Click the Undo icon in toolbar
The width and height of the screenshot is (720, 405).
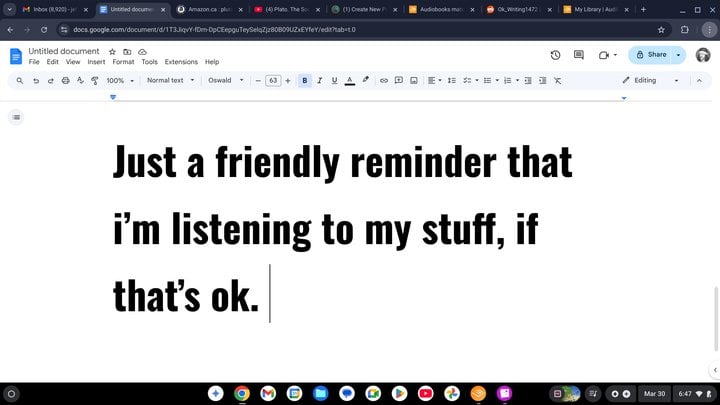(x=36, y=80)
